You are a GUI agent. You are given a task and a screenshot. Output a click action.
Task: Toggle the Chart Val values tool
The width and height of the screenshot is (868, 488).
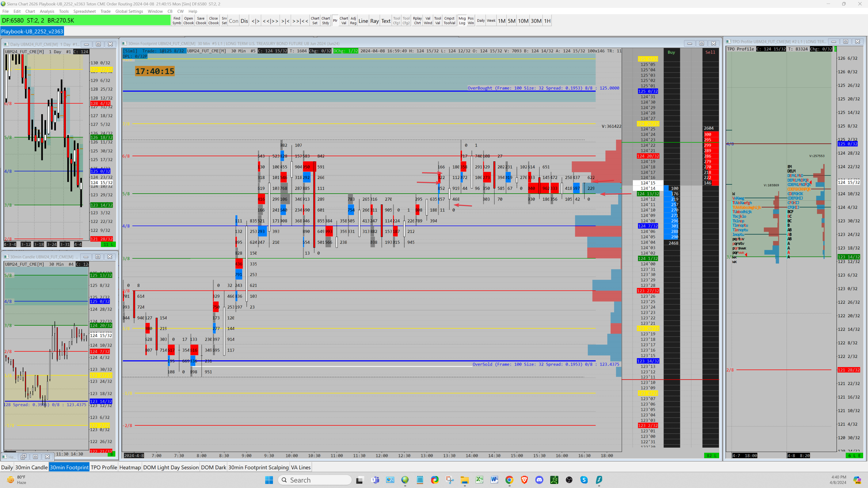click(x=343, y=21)
